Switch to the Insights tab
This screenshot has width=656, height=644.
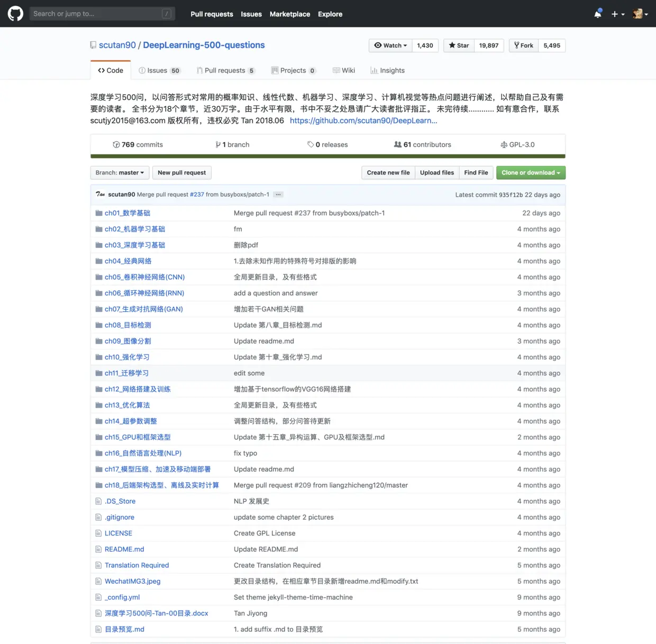(387, 70)
